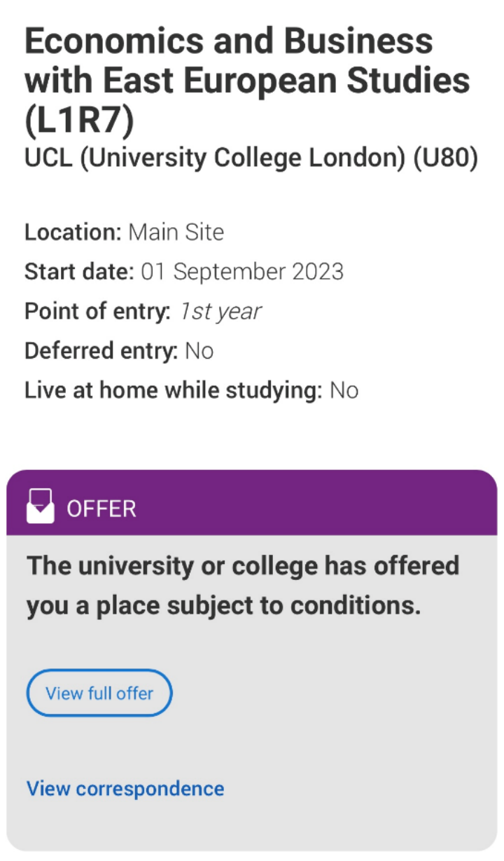Viewport: 504px width, 861px height.
Task: Select the Main Site location value
Action: point(176,232)
